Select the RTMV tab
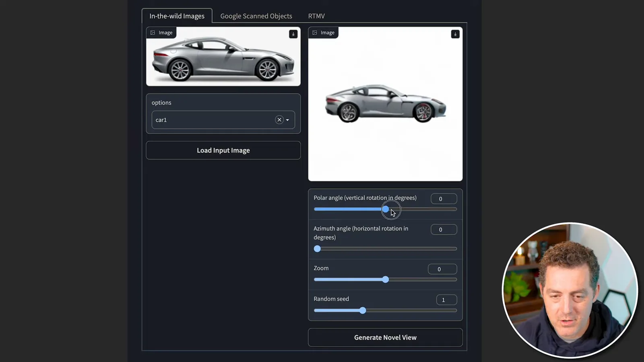 coord(316,16)
